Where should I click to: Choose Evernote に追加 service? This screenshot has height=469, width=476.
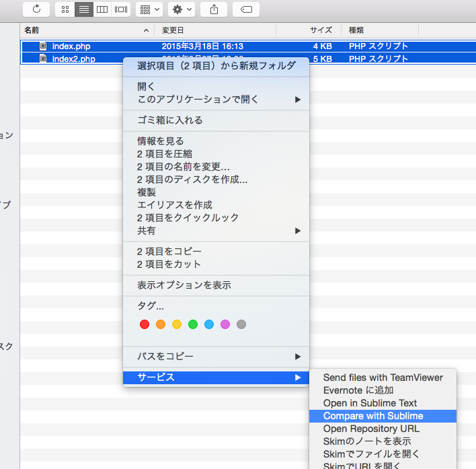383,390
